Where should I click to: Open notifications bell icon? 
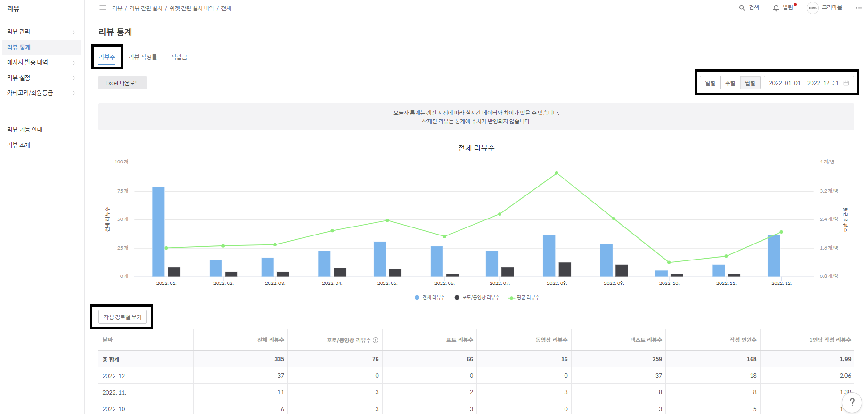point(776,8)
